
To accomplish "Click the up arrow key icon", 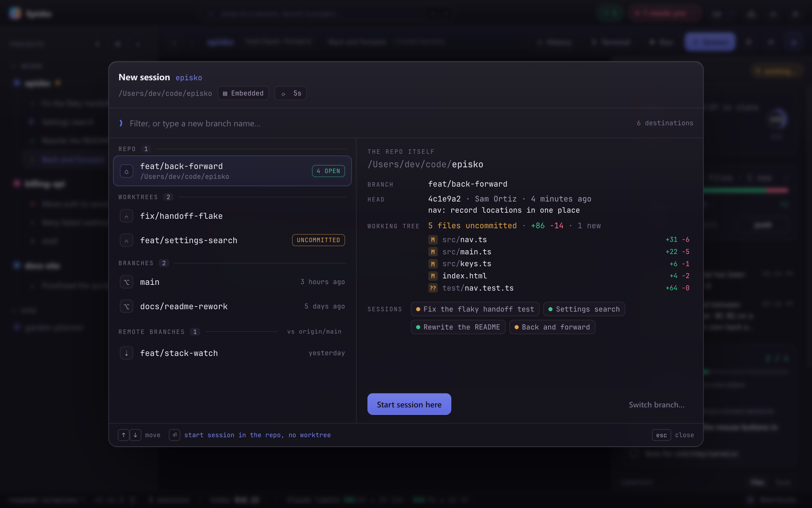I will pyautogui.click(x=124, y=435).
